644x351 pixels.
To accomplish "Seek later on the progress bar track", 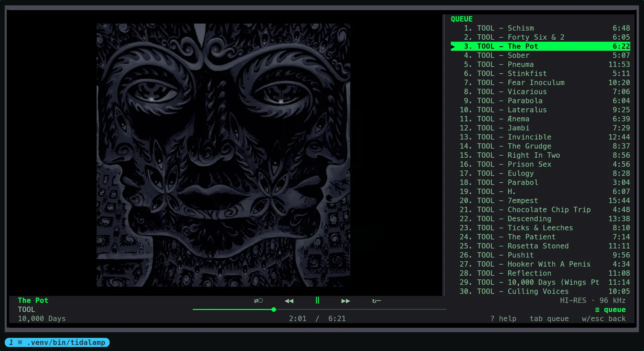I will click(x=361, y=309).
